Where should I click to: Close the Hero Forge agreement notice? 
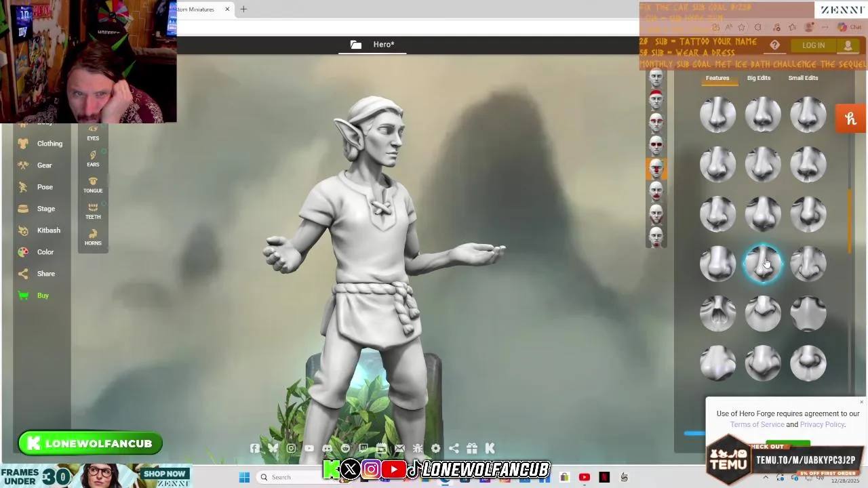point(861,402)
